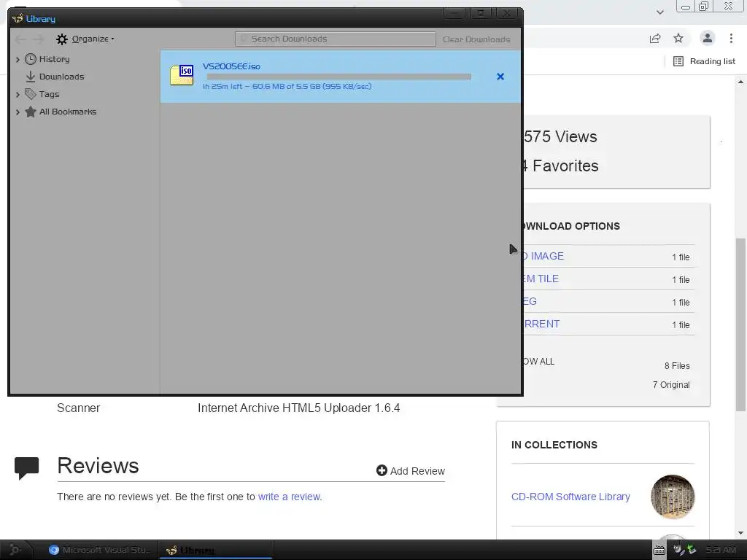This screenshot has width=747, height=560.
Task: Switch to Library taskbar item
Action: 215,550
